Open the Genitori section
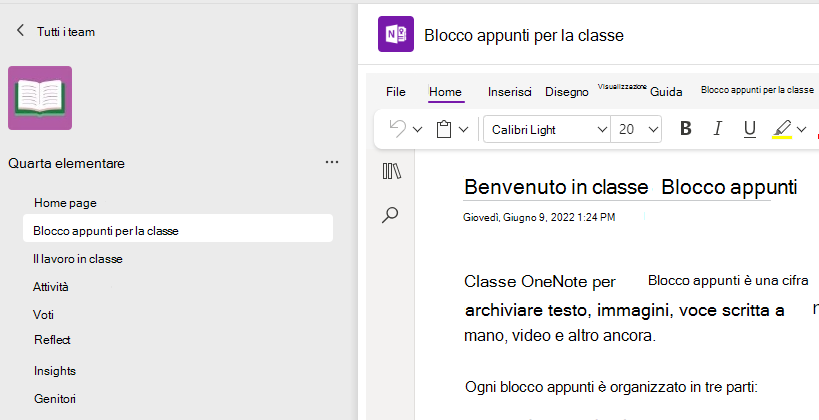 point(55,399)
